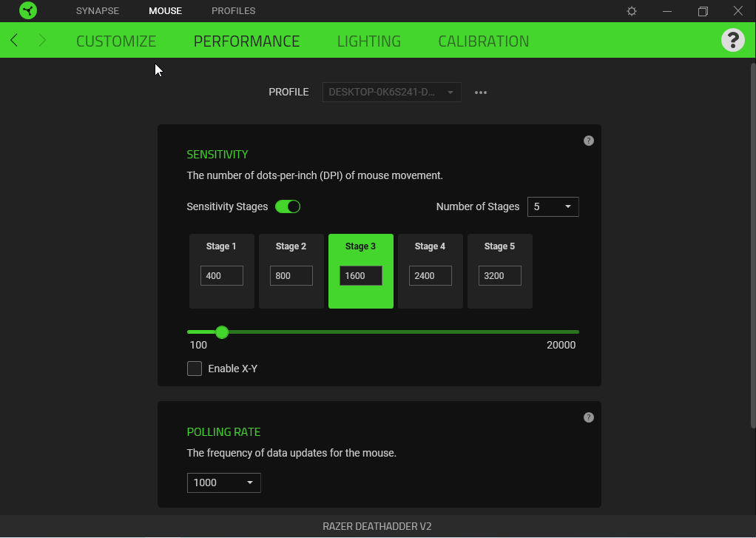Image resolution: width=756 pixels, height=538 pixels.
Task: Turn off the Sensitivity Stages switch
Action: (288, 206)
